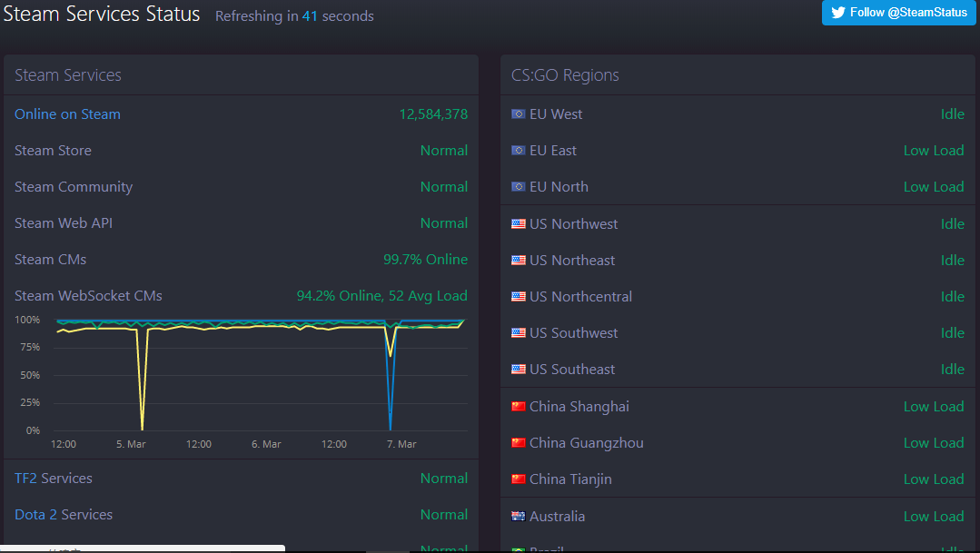Click the China Guangzhou Low Load status
The height and width of the screenshot is (553, 980).
tap(933, 443)
